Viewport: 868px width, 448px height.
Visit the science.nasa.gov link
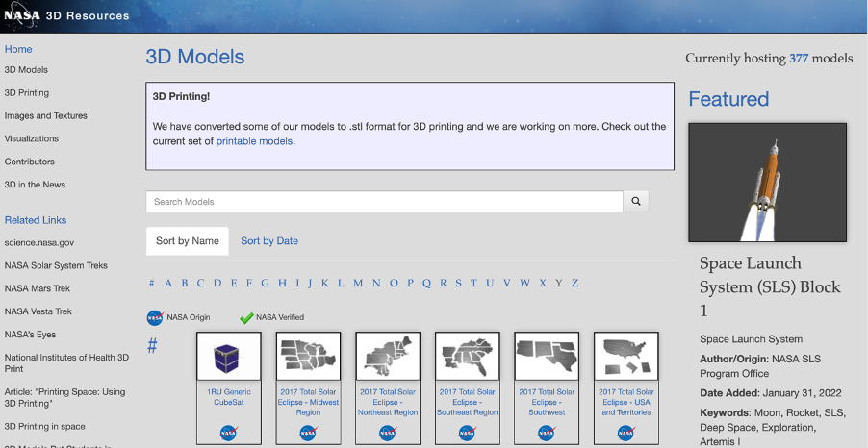tap(38, 243)
